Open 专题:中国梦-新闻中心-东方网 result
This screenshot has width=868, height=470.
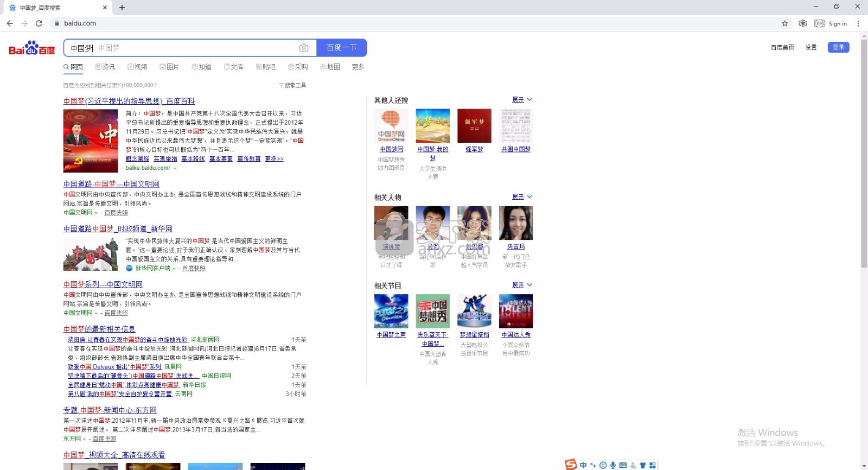tap(110, 410)
